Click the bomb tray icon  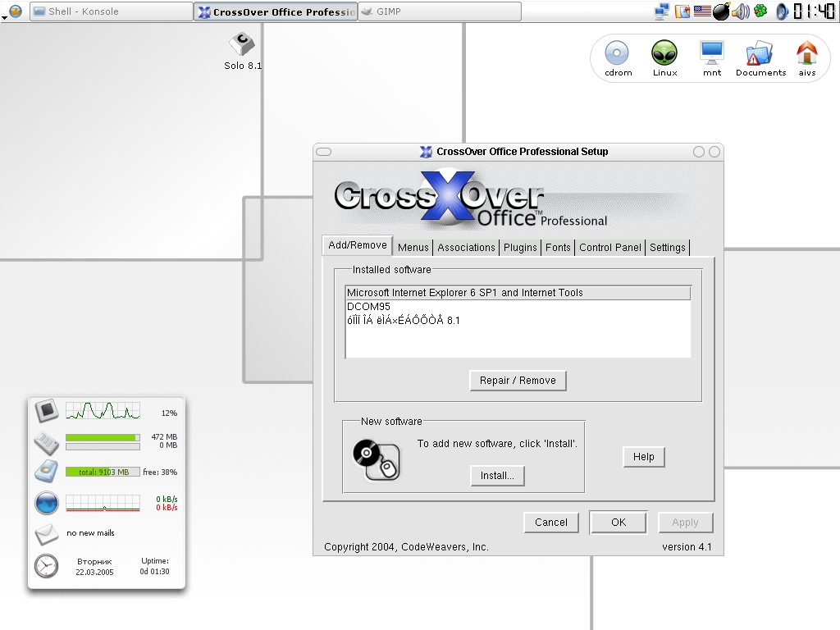(x=721, y=11)
